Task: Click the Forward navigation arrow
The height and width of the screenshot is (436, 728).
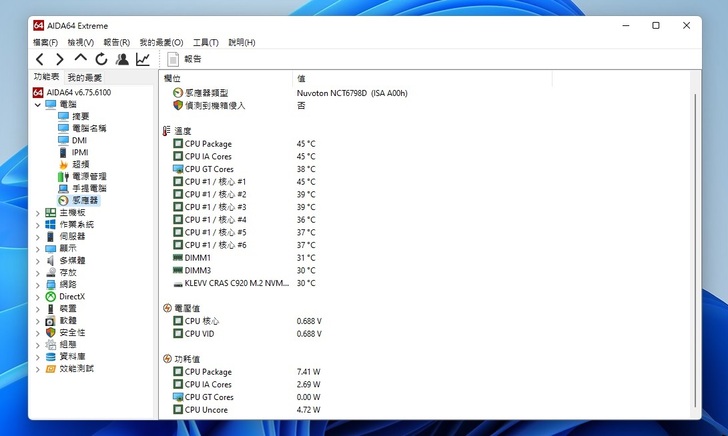Action: tap(60, 59)
